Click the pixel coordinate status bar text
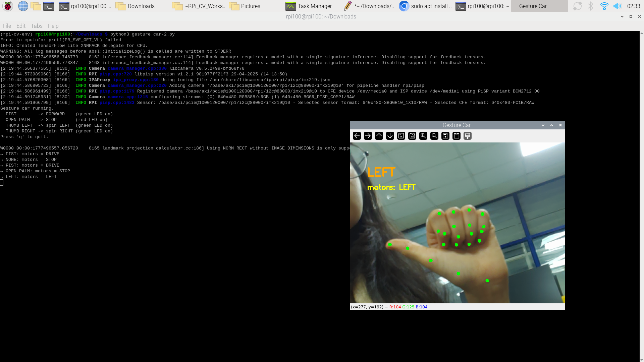The image size is (644, 362). (389, 307)
